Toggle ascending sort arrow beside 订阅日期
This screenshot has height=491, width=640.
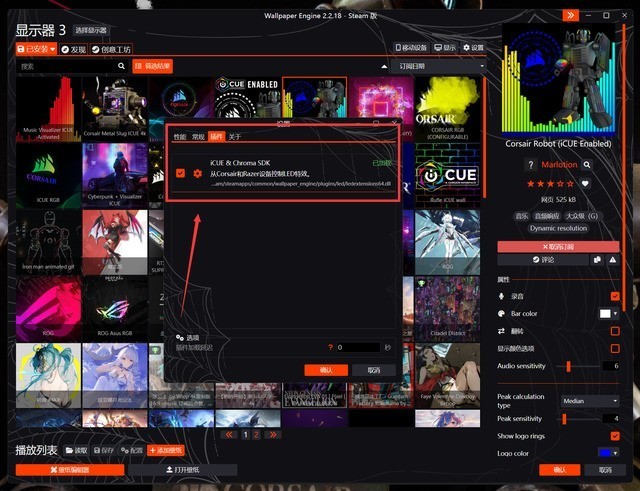click(x=384, y=66)
